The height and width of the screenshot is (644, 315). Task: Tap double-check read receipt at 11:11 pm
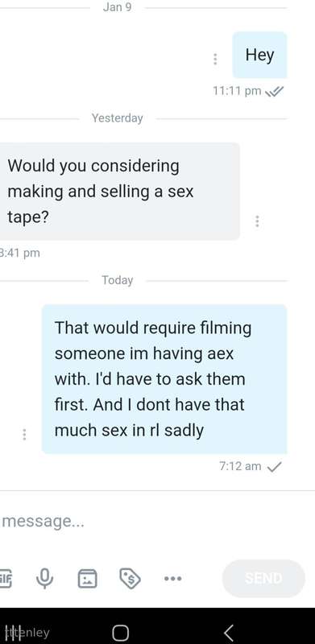tap(274, 92)
